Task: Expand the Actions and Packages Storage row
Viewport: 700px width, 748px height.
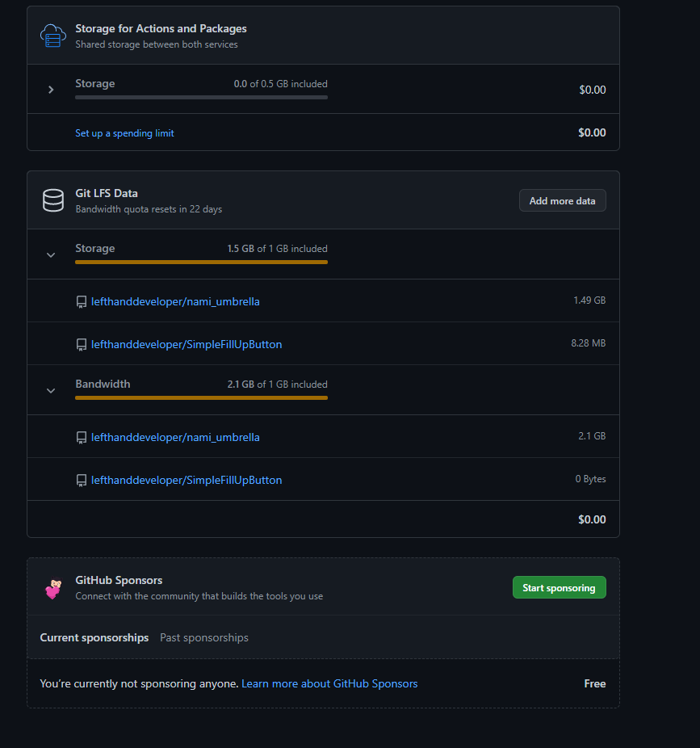Action: 51,90
